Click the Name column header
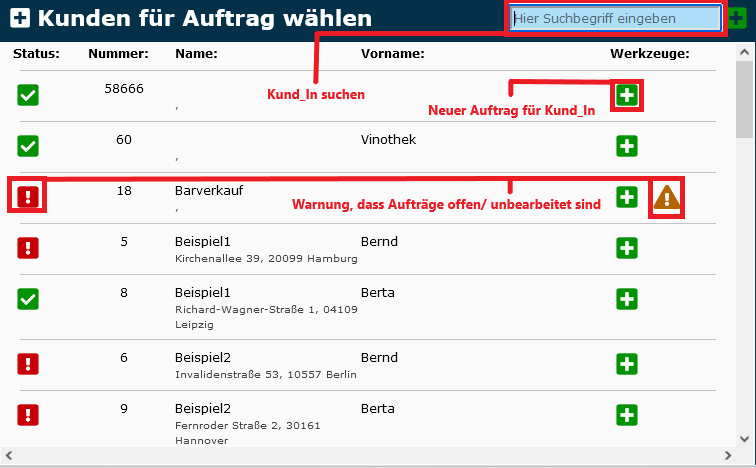This screenshot has width=756, height=468. click(x=196, y=54)
